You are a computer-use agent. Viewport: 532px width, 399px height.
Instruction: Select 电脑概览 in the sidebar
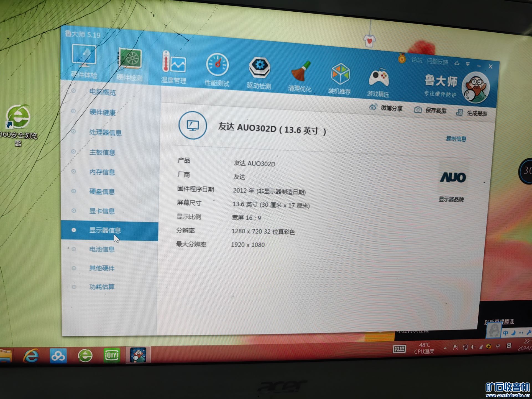tap(102, 92)
